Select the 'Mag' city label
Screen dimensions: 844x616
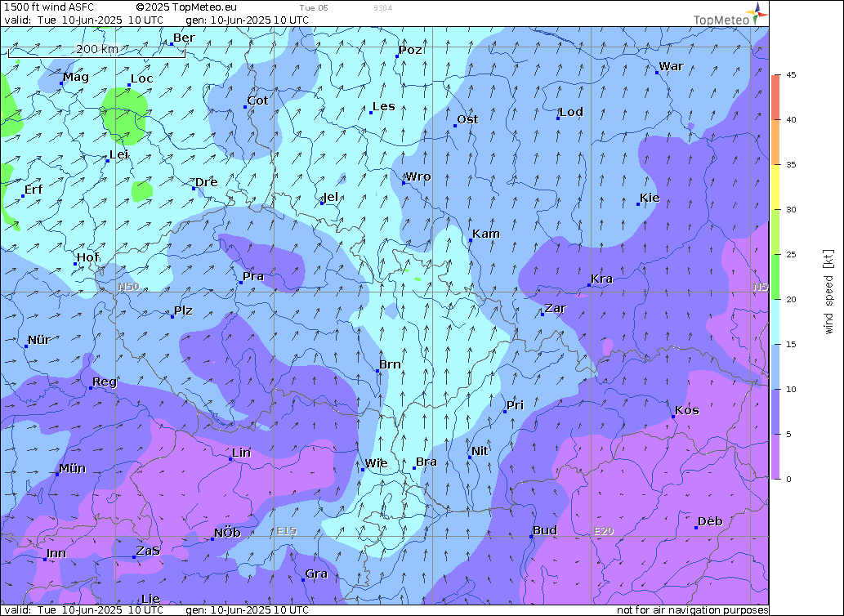pos(76,77)
